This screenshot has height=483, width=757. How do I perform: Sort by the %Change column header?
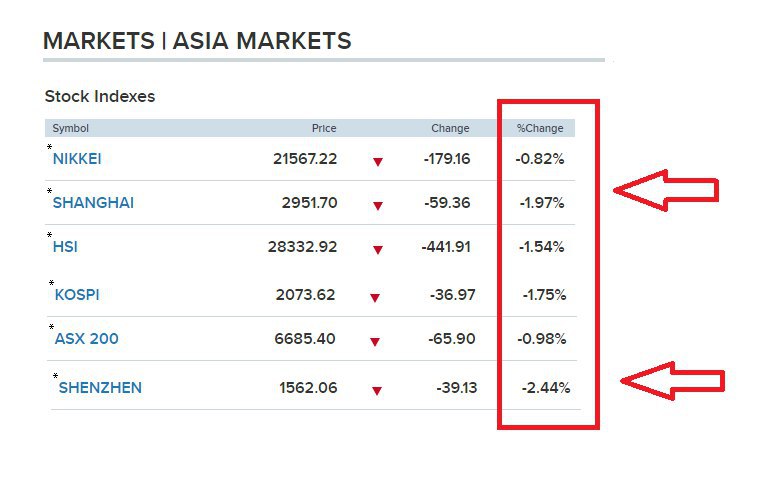pyautogui.click(x=540, y=128)
